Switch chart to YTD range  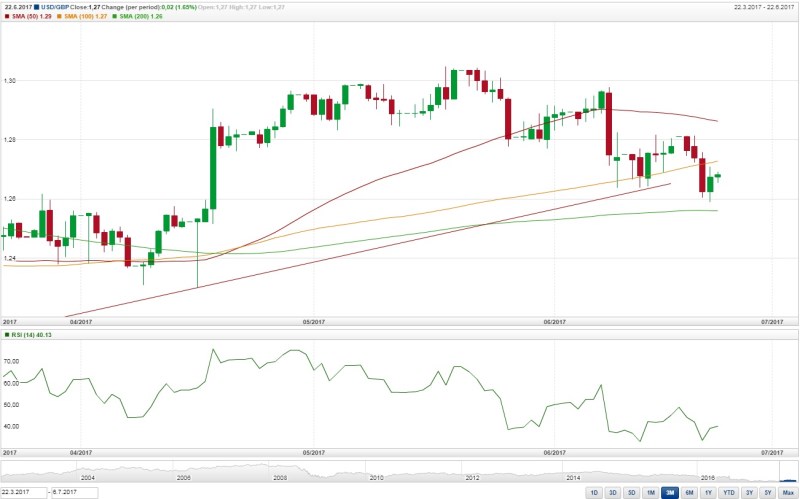729,493
